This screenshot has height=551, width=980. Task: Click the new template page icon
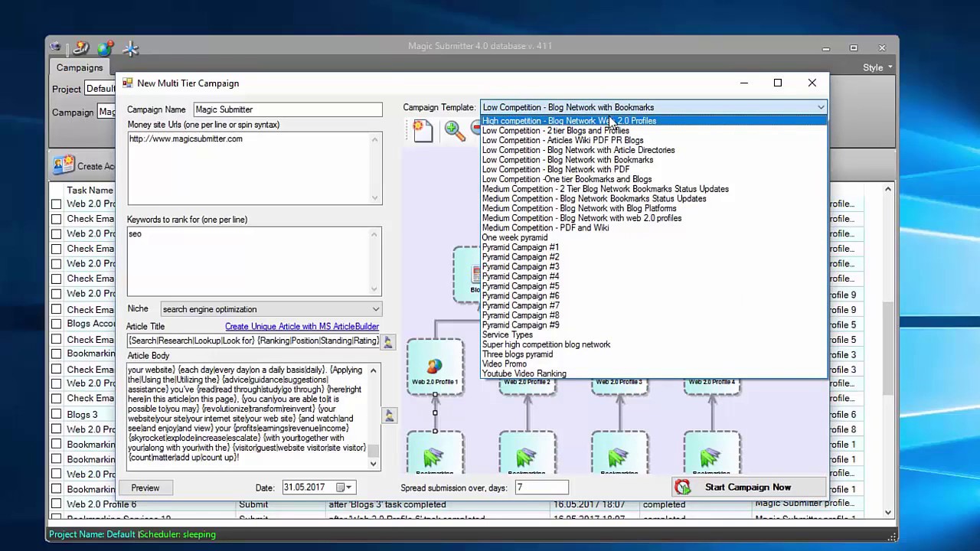[x=423, y=131]
